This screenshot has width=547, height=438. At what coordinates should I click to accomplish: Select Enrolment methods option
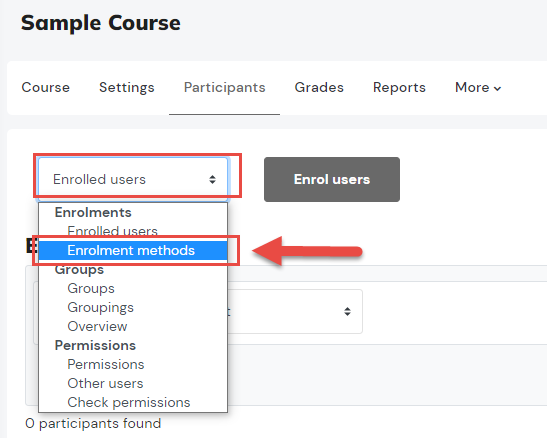pyautogui.click(x=133, y=250)
